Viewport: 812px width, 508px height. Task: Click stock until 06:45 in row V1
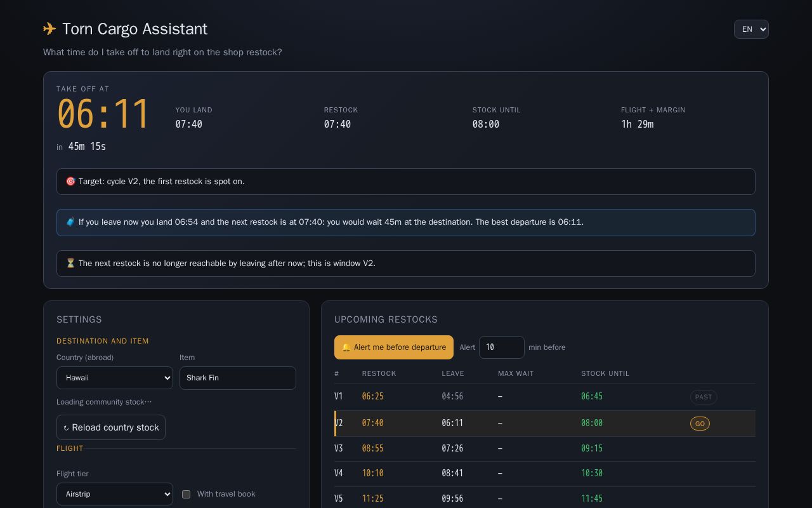point(592,397)
